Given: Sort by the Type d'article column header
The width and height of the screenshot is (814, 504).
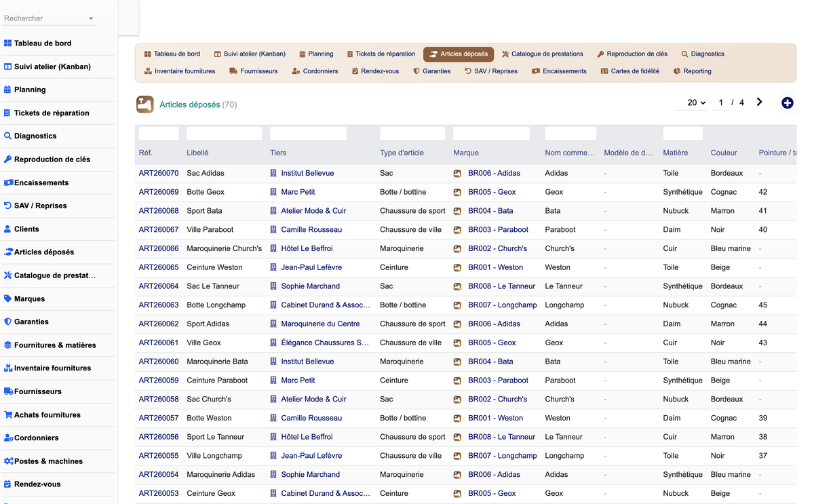Looking at the screenshot, I should (x=402, y=153).
